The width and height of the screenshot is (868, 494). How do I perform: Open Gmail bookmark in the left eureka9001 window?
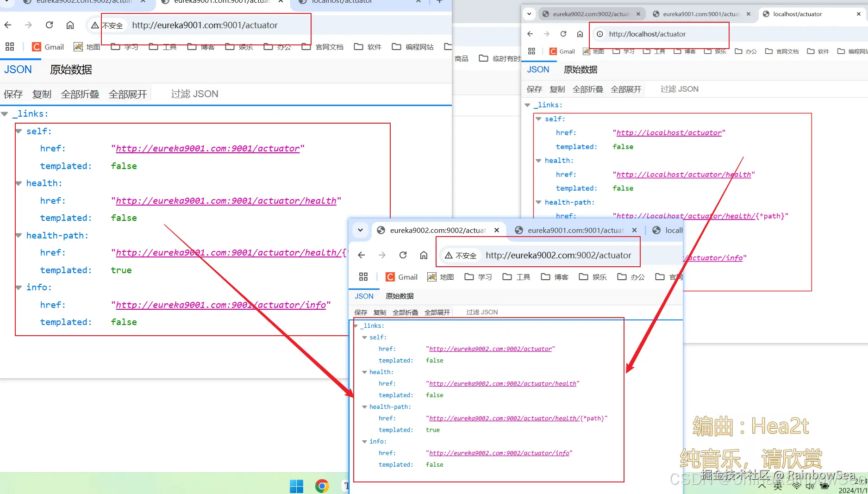(x=48, y=47)
